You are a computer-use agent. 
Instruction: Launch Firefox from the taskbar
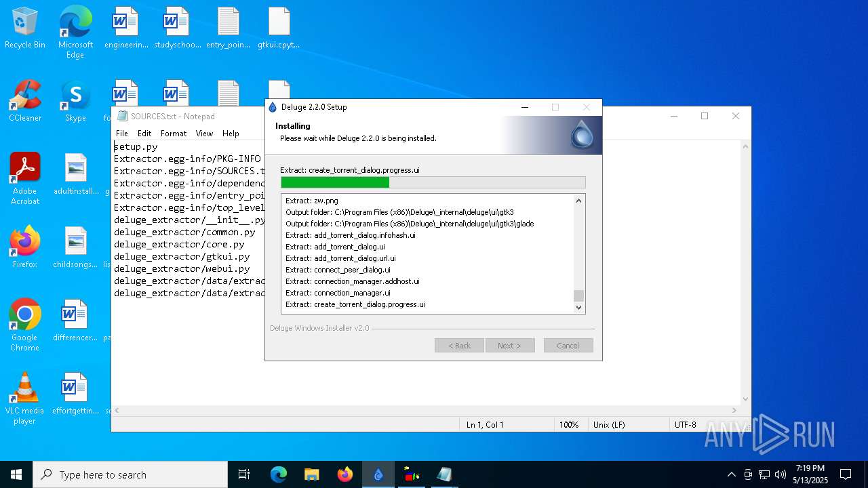click(x=345, y=474)
